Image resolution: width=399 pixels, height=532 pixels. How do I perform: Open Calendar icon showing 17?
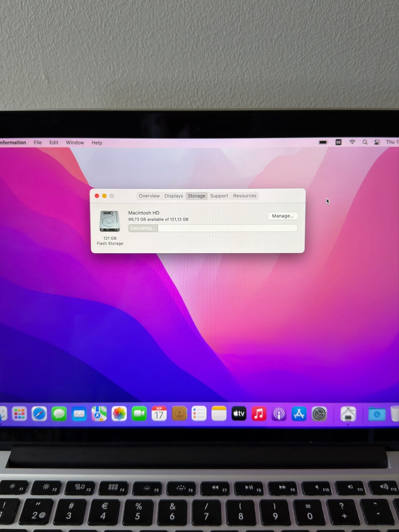click(x=159, y=414)
